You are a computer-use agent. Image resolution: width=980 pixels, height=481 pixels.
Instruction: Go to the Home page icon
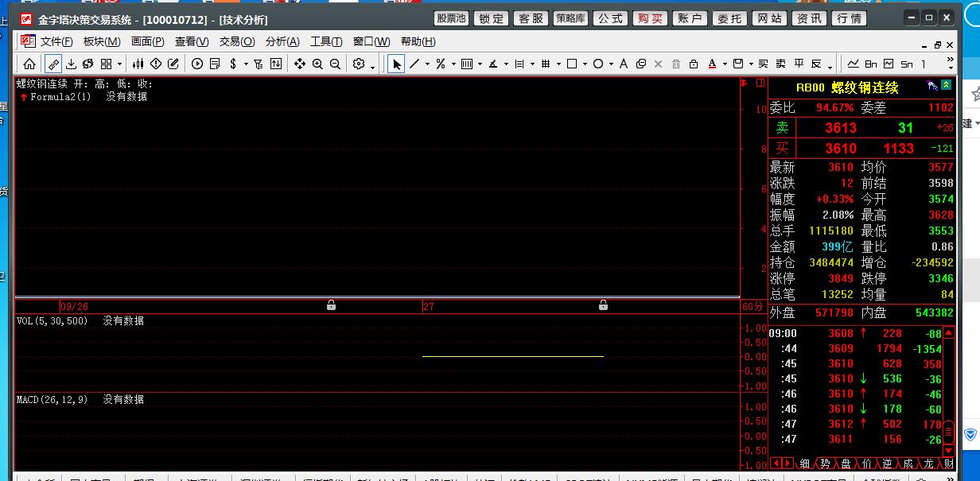coord(29,64)
